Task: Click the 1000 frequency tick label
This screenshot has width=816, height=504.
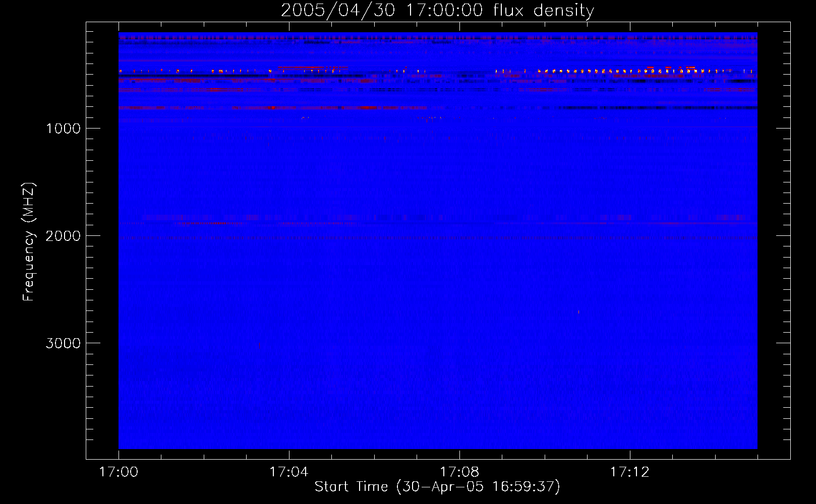Action: [x=63, y=129]
